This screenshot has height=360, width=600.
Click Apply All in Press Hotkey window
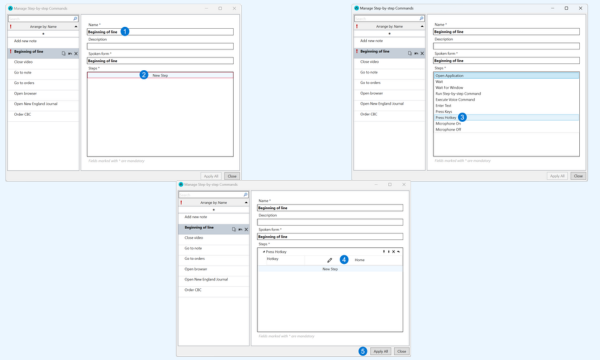[x=381, y=351]
